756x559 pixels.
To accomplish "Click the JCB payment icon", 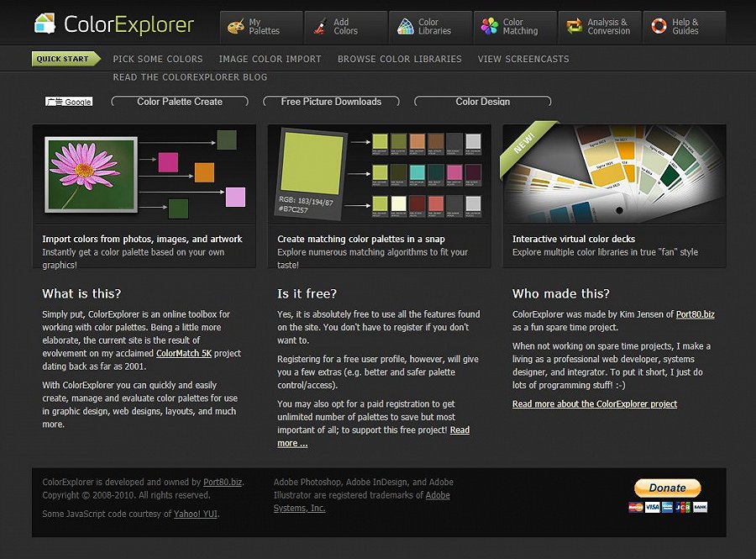I will [x=683, y=507].
